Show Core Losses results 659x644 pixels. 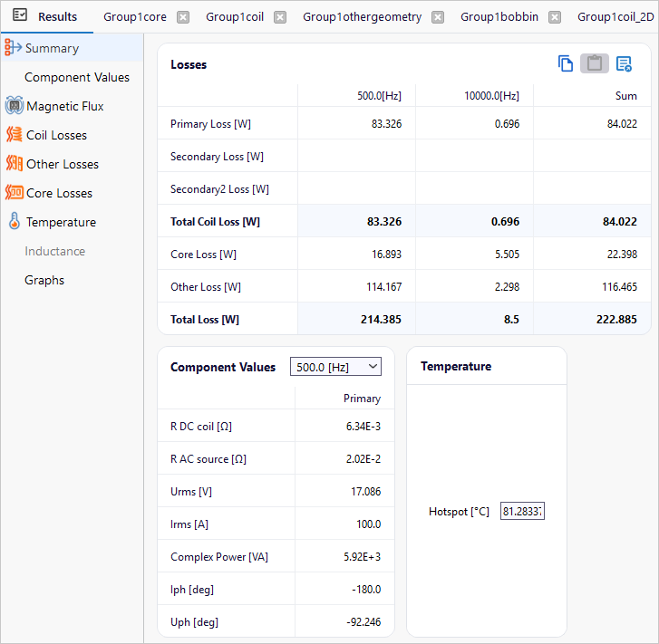59,193
